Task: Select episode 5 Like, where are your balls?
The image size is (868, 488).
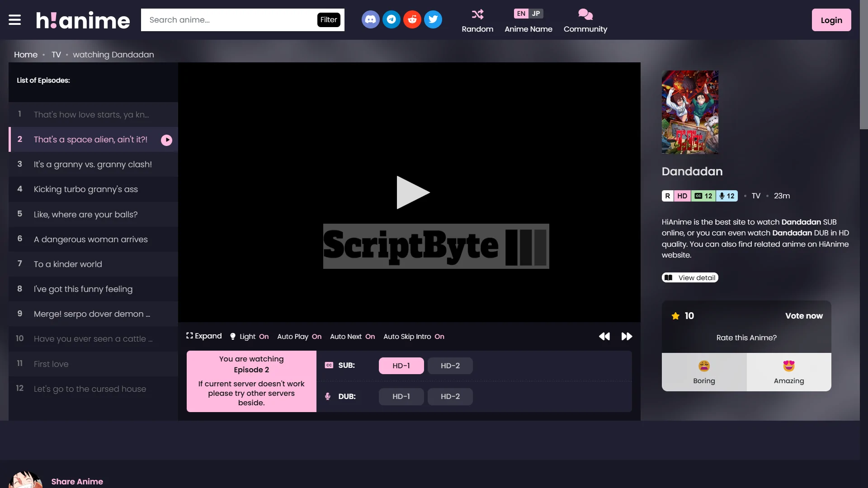Action: tap(85, 214)
